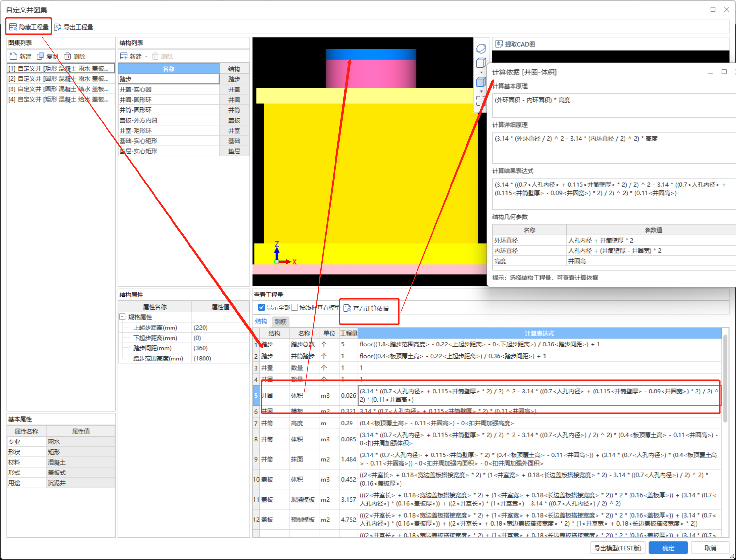Click the 确定 button
Screen dimensions: 736x560
(x=668, y=548)
